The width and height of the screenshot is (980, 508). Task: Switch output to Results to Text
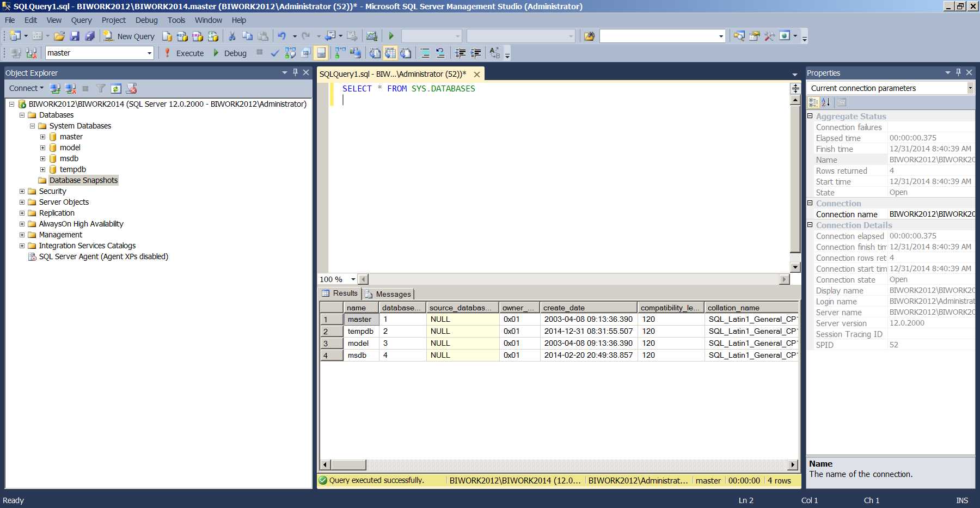coord(375,53)
